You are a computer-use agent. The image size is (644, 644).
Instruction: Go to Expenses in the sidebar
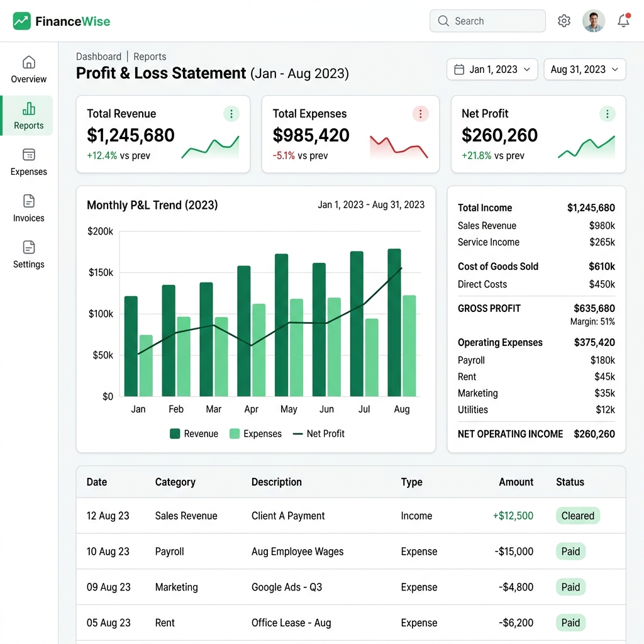29,162
